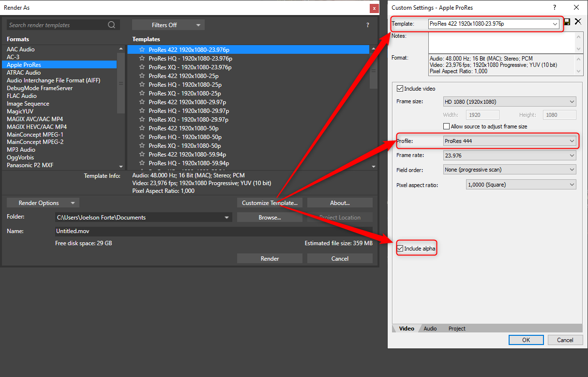Screen dimensions: 588x377
Task: Star the ProRes XQ - 1920x1080-29.97p template
Action: [142, 120]
